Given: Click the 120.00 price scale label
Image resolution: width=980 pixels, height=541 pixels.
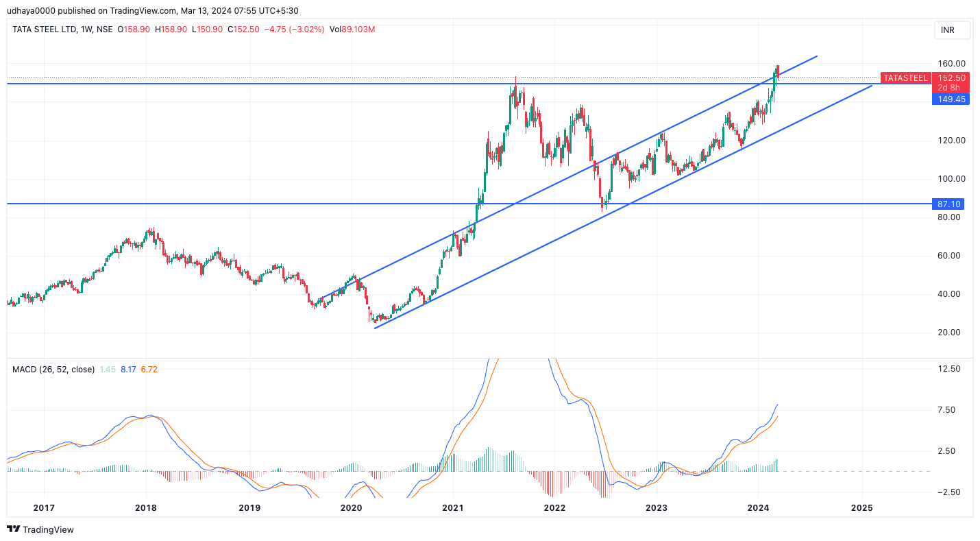Looking at the screenshot, I should (952, 141).
